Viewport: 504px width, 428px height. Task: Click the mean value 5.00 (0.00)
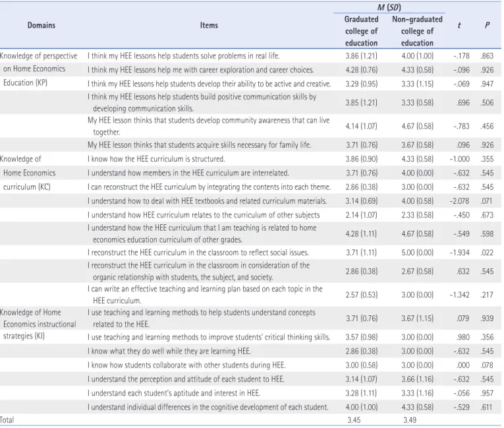417,253
